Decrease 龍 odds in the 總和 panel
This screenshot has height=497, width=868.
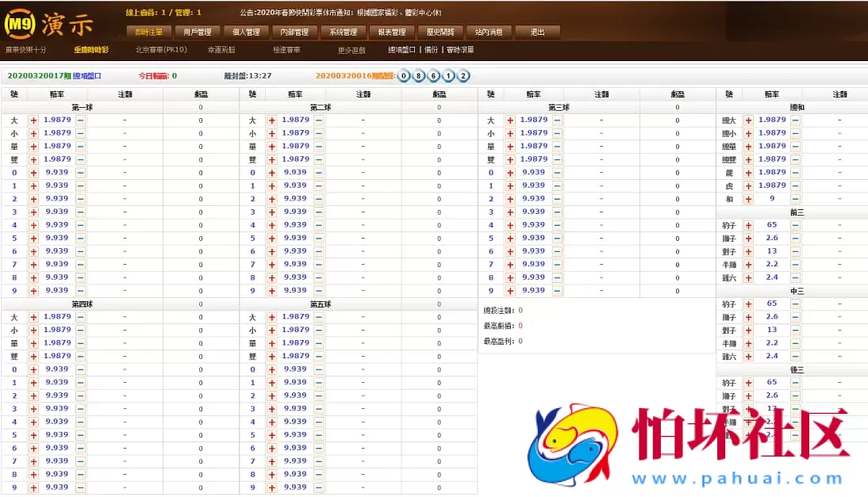point(793,172)
